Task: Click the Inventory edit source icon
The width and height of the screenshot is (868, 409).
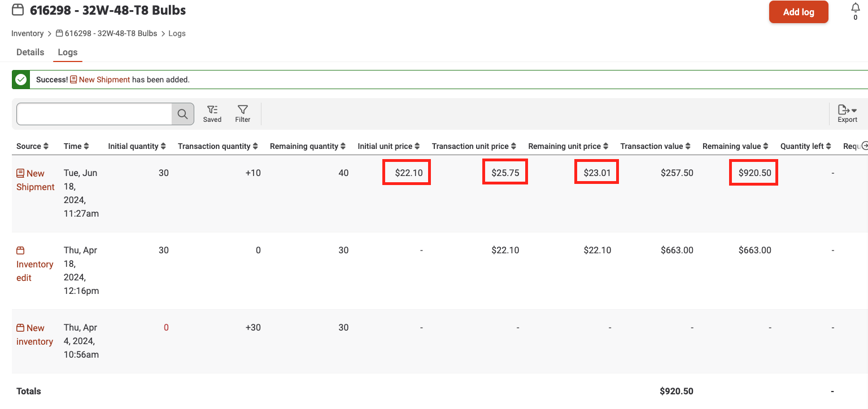Action: click(21, 250)
